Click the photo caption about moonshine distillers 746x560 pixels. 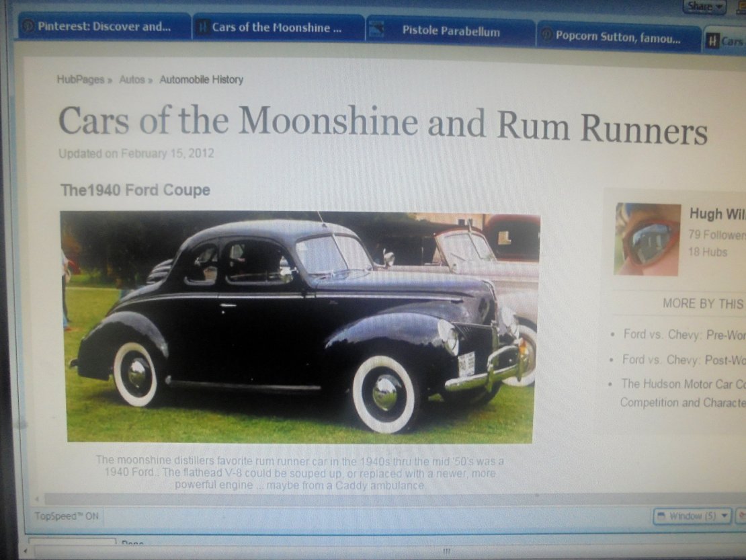click(300, 473)
